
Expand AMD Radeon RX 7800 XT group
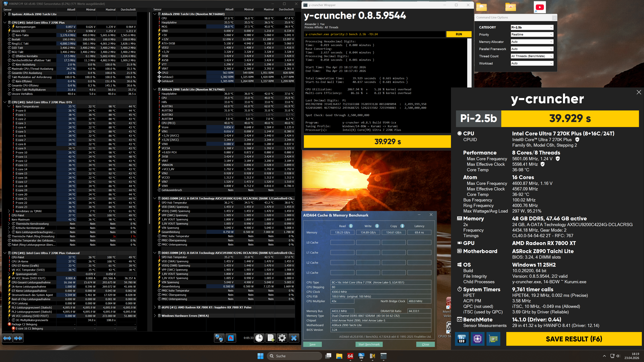point(155,307)
